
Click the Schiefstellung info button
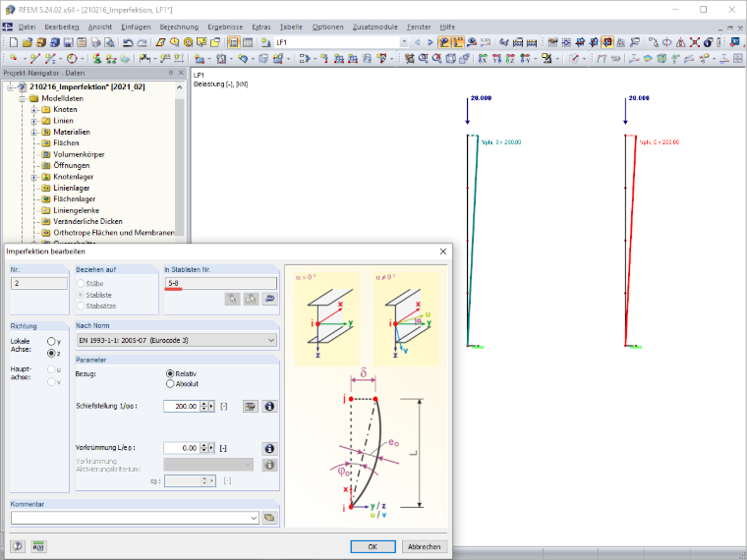coord(269,406)
